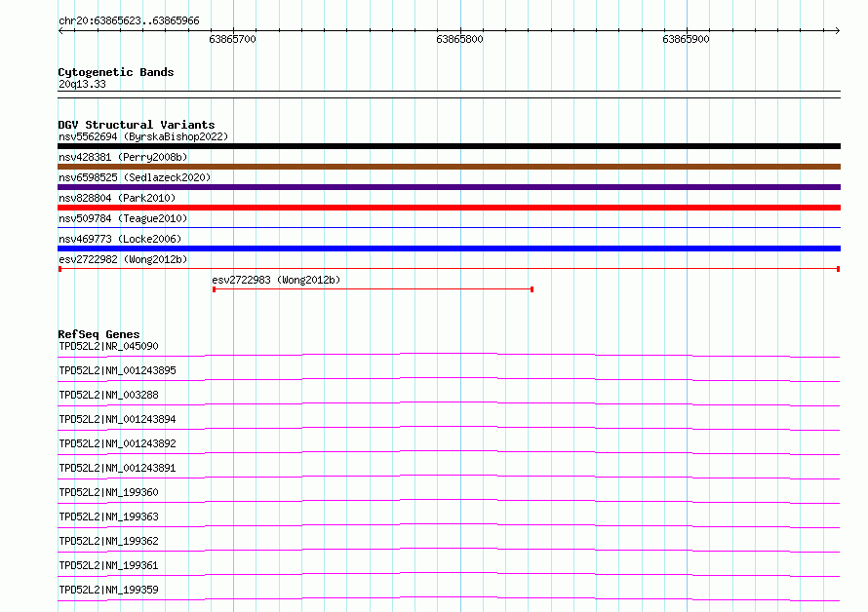This screenshot has height=612, width=868.
Task: Click the DGV Structural Variants track header
Action: click(136, 125)
